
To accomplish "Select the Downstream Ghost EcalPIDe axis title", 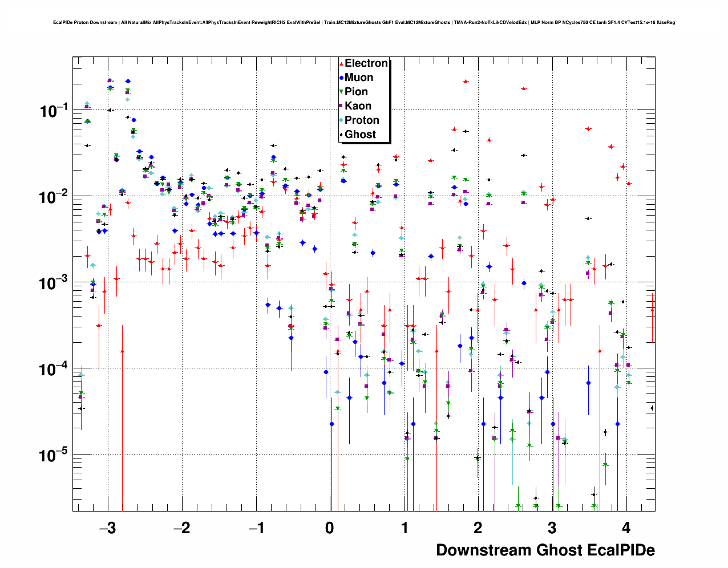I will (x=545, y=550).
